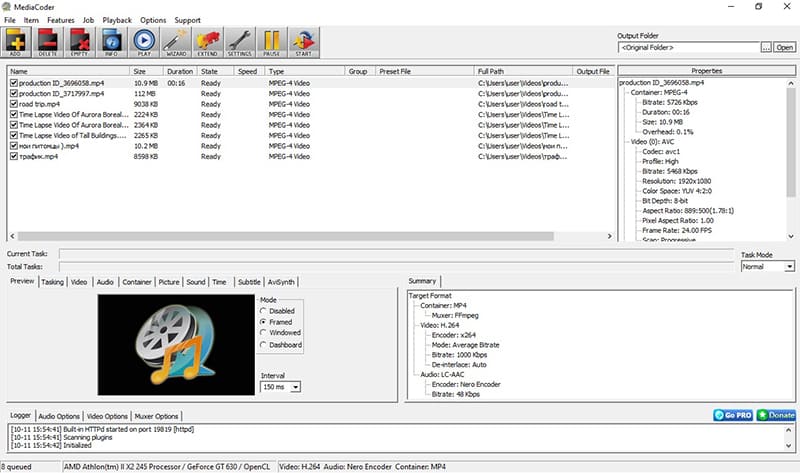Image resolution: width=800 pixels, height=473 pixels.
Task: Select the Dashboard mode radio button
Action: point(263,345)
